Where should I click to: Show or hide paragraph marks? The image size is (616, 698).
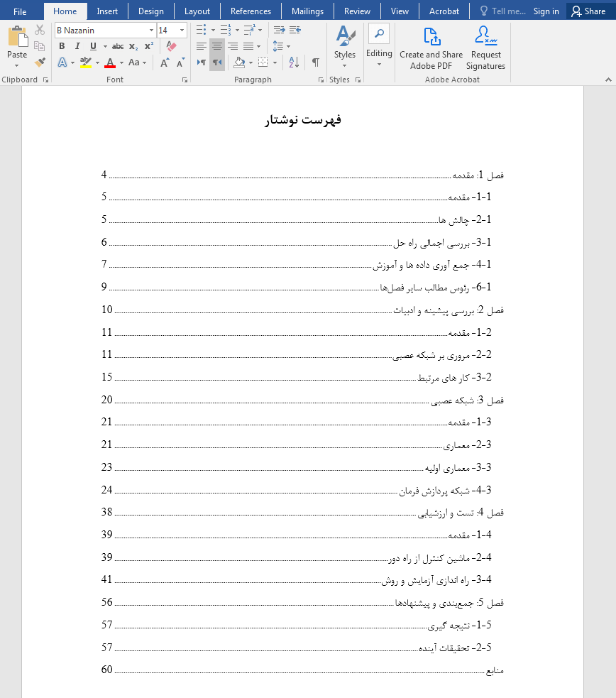[315, 62]
